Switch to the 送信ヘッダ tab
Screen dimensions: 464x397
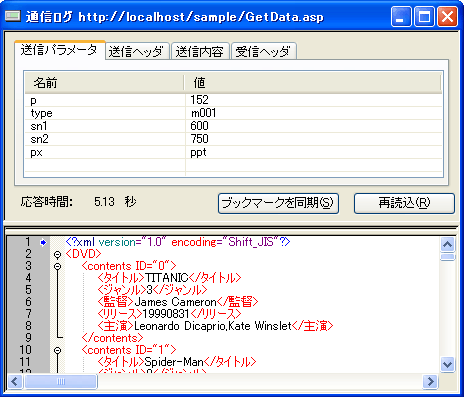(x=137, y=52)
